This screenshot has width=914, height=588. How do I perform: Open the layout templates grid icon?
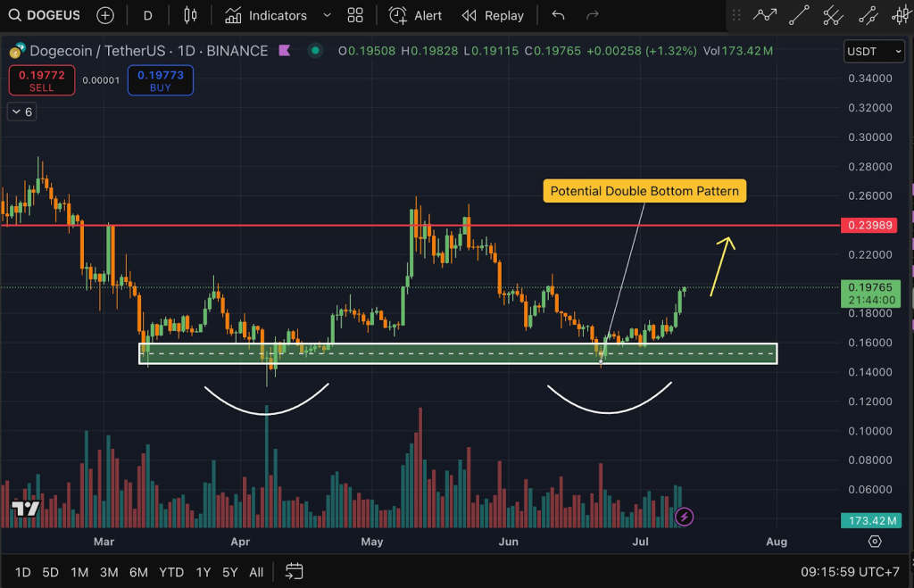(x=355, y=15)
